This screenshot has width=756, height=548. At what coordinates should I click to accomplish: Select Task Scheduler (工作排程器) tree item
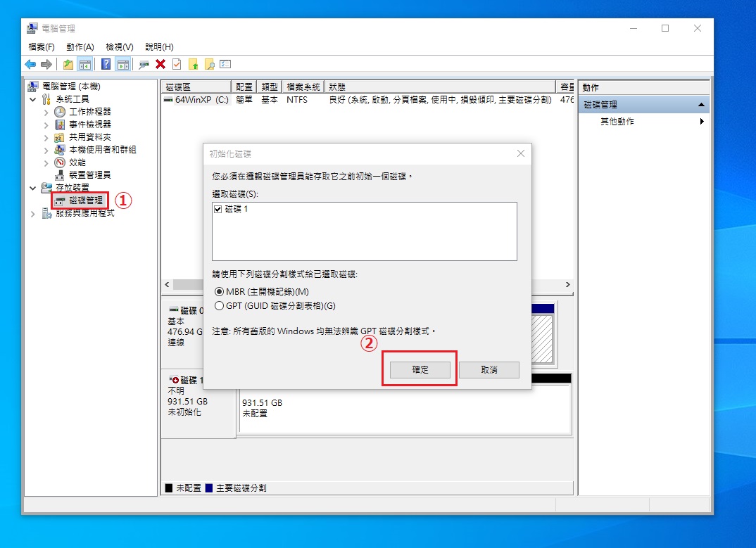(89, 111)
